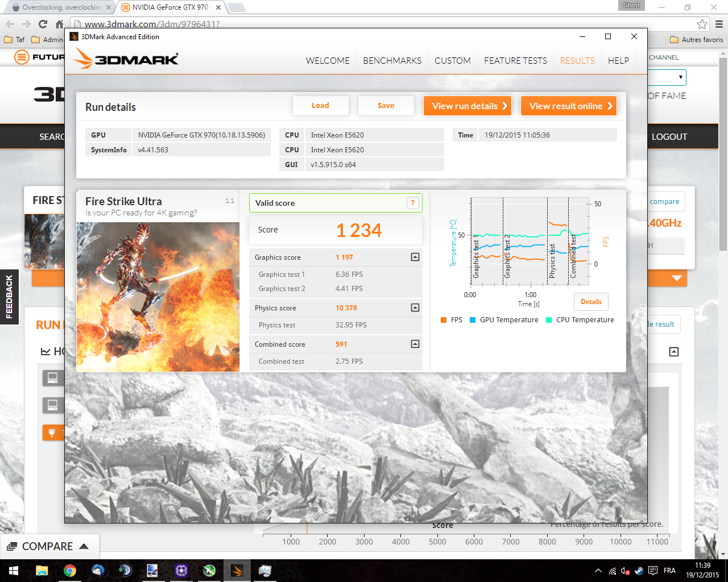This screenshot has width=728, height=582.
Task: Close the NVIDIA GeForce GTX 970 browser tab
Action: coord(218,7)
